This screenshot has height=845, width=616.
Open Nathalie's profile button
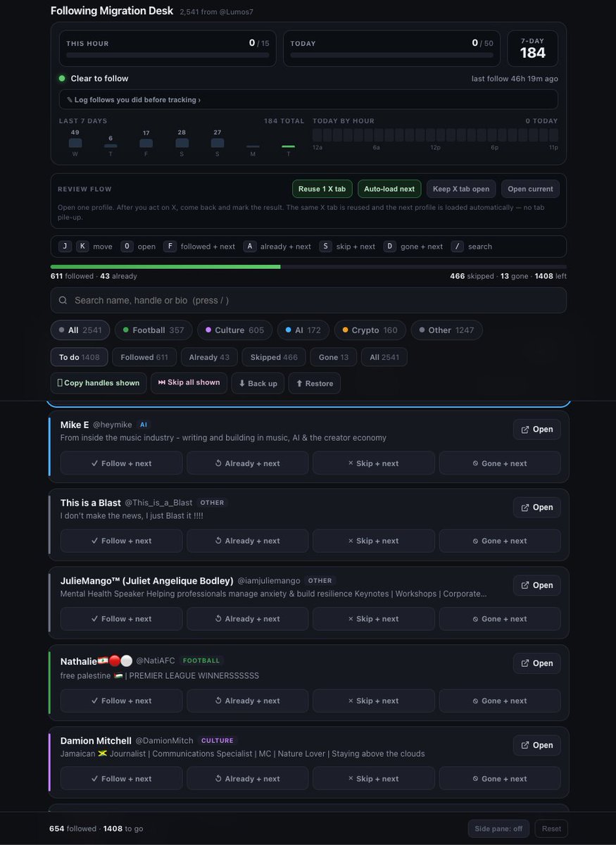[537, 663]
